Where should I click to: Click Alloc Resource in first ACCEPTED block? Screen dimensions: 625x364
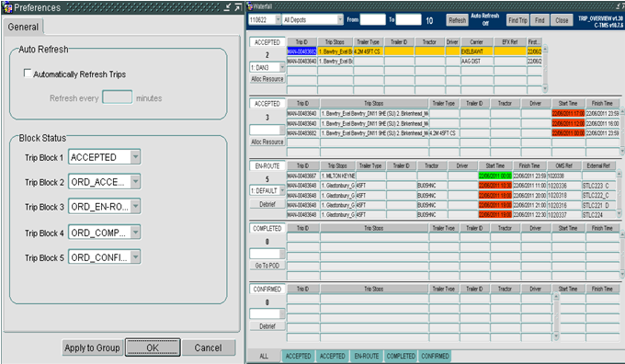(x=267, y=79)
